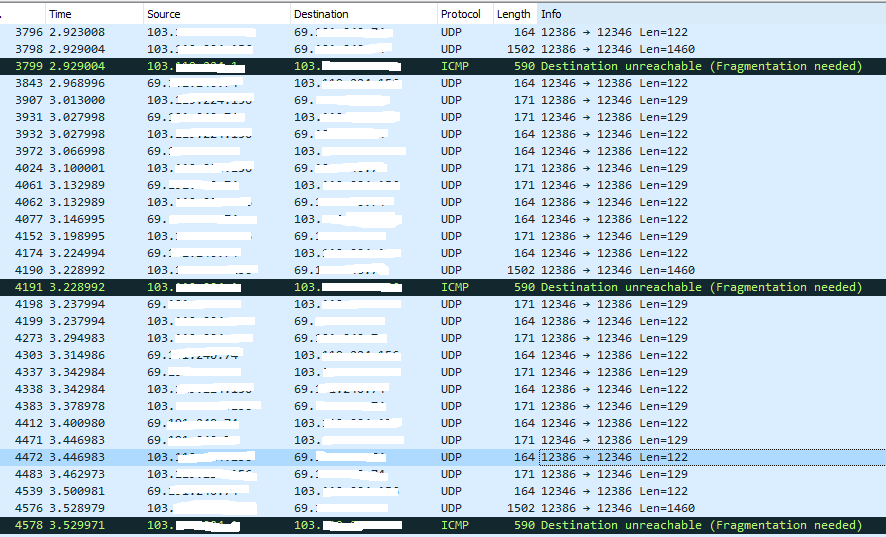Select packet number 4471

coord(443,440)
